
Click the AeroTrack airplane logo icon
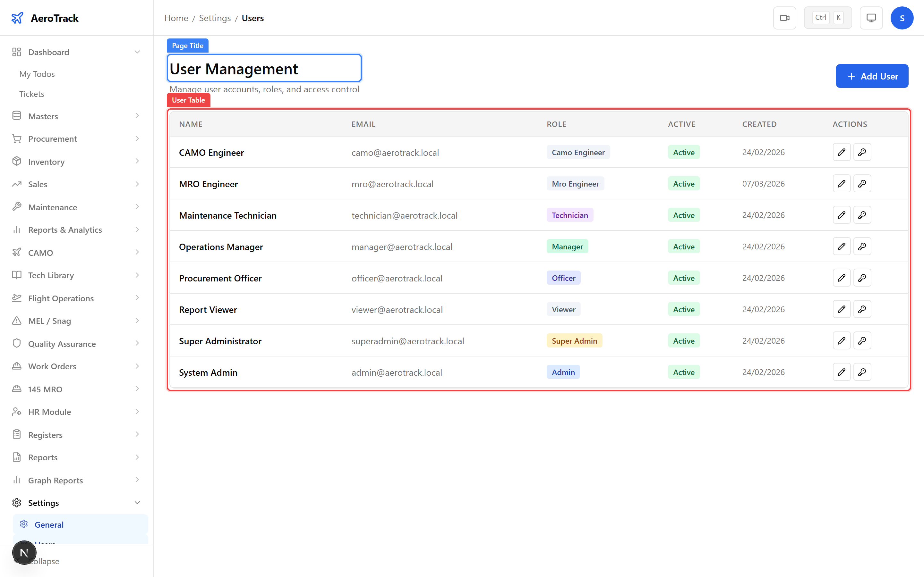click(x=17, y=18)
